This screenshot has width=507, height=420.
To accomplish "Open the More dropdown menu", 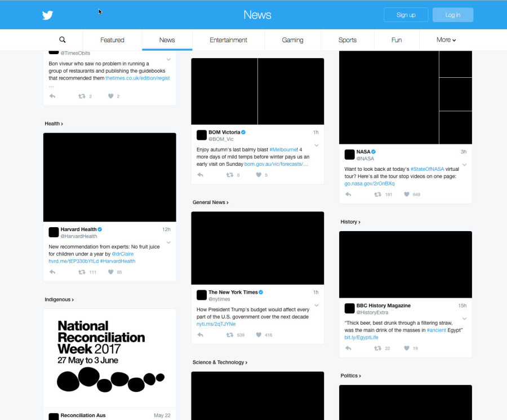I will point(446,40).
